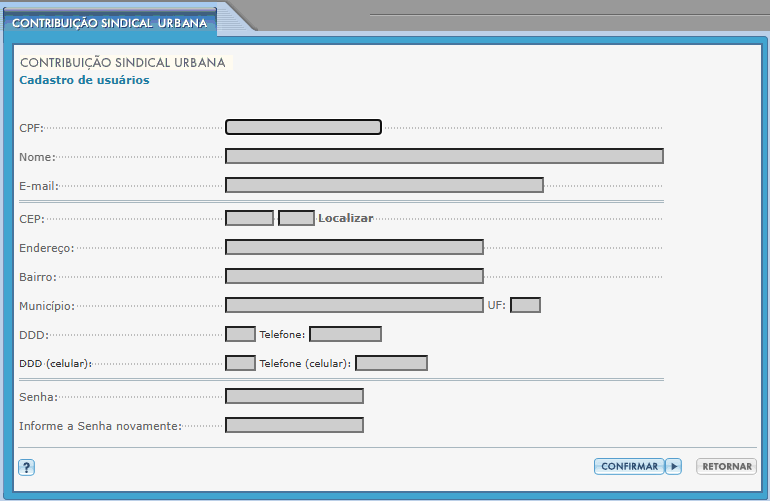Click the Bairro input field
Viewport: 770px width, 502px height.
coord(354,276)
